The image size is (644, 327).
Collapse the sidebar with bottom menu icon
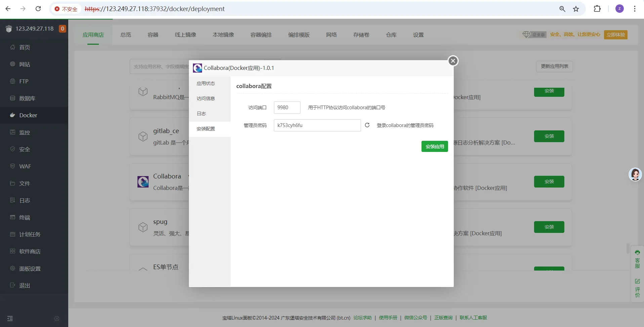(x=10, y=318)
